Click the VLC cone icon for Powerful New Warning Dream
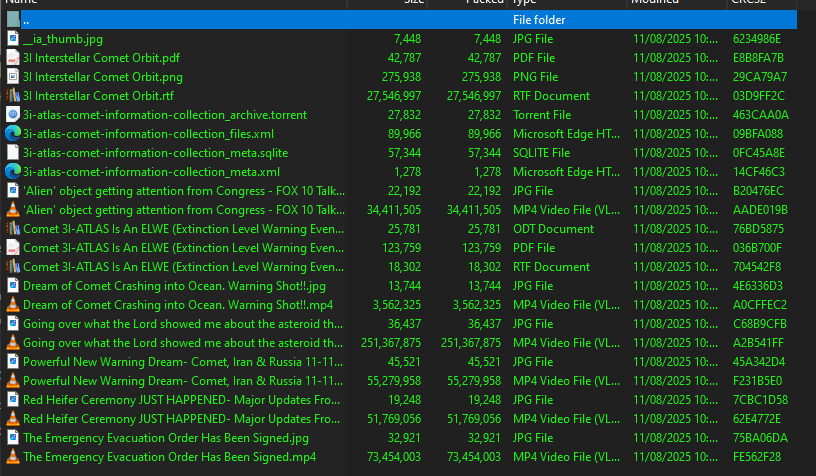This screenshot has width=816, height=476. 13,381
